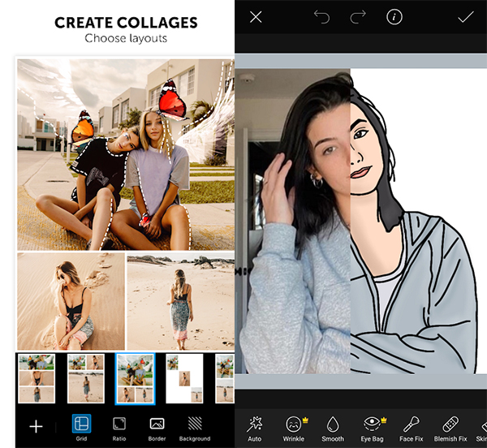The width and height of the screenshot is (487, 448).
Task: Choose the three stacked rows layout thumbnail
Action: 37,379
